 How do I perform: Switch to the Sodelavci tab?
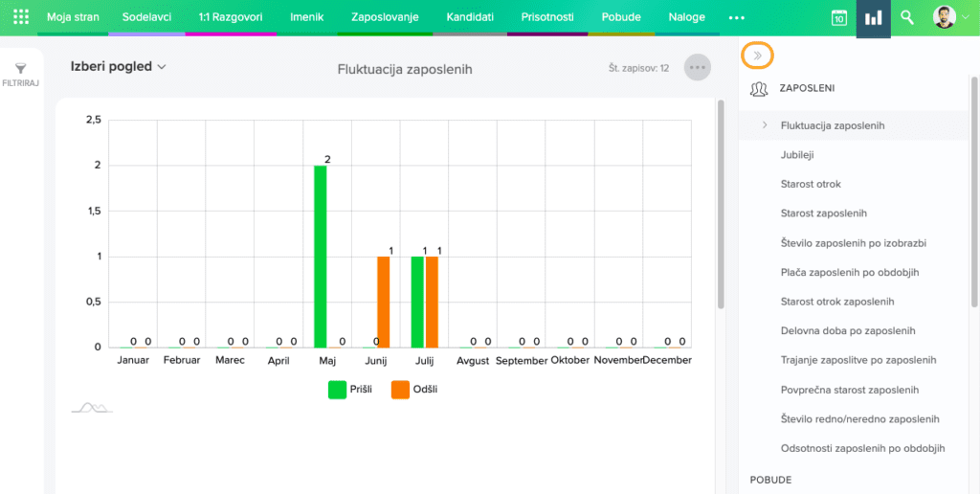pyautogui.click(x=146, y=17)
